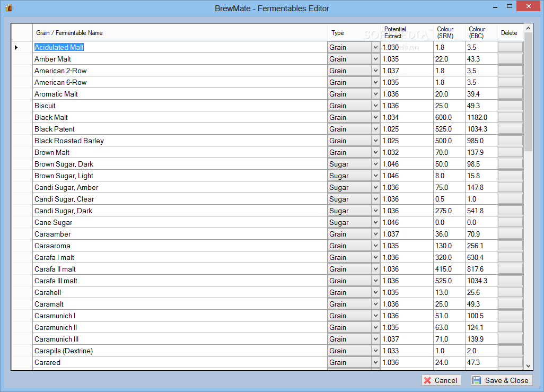Sort by Potential Extract column header

point(407,33)
